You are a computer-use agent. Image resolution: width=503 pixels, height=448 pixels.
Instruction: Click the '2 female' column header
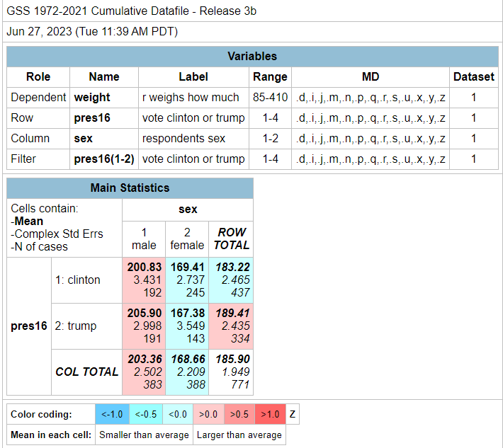click(x=187, y=239)
